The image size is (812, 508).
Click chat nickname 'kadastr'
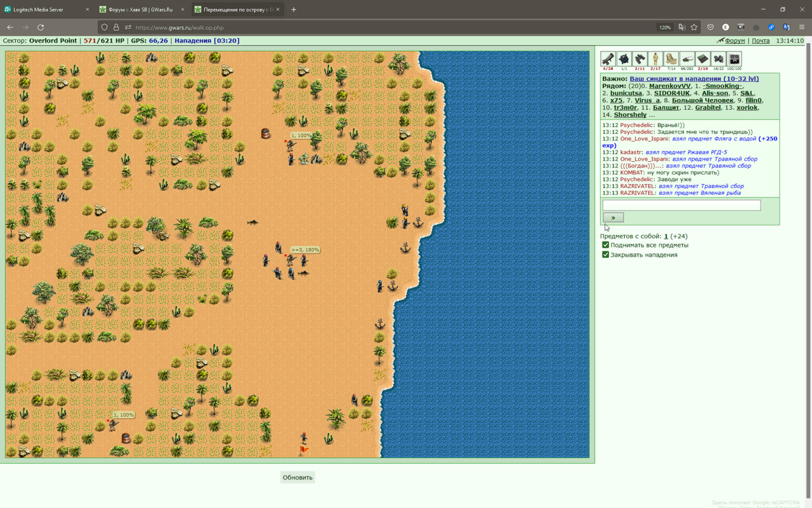tap(631, 152)
